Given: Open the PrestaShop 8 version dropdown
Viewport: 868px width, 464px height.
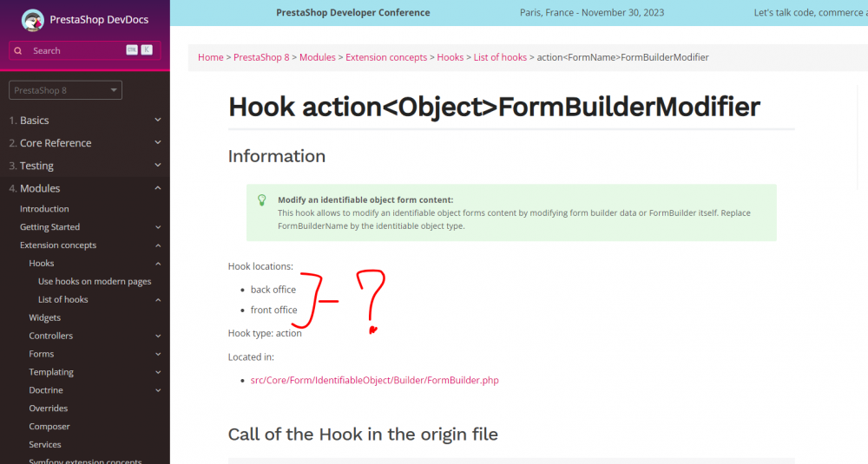Looking at the screenshot, I should (65, 90).
